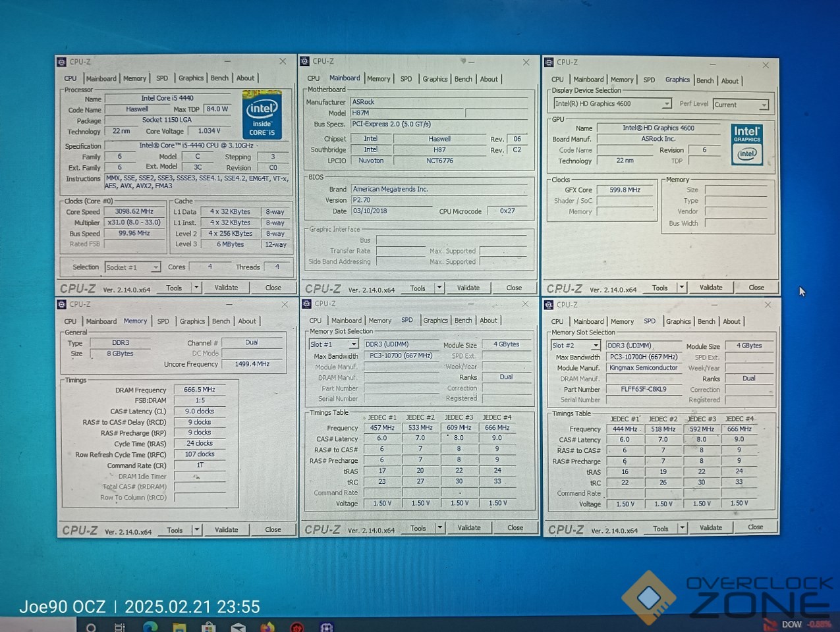Open Microsoft Edge from the taskbar
The width and height of the screenshot is (840, 632).
(x=150, y=627)
